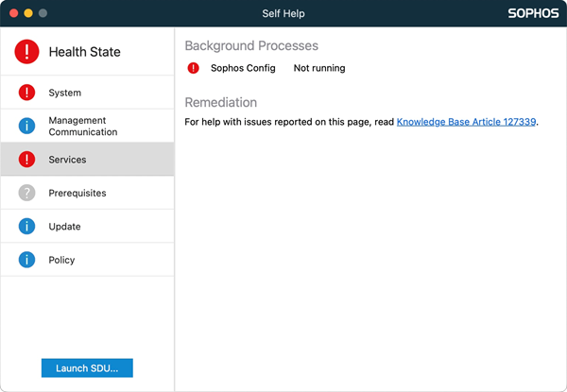The image size is (567, 392).
Task: Click the Not running status text
Action: (319, 68)
